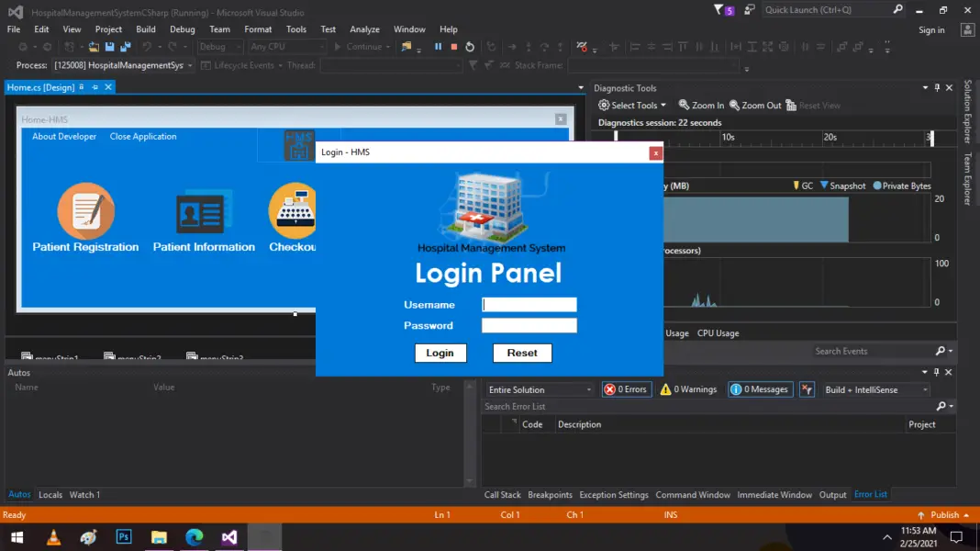Open the document tabs overflow dropdown arrow
Image resolution: width=980 pixels, height=551 pixels.
pyautogui.click(x=581, y=88)
